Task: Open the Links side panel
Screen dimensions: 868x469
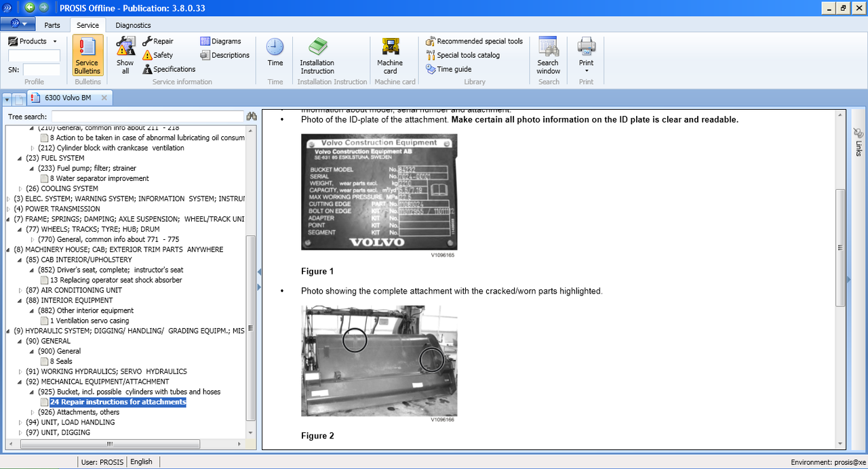Action: tap(858, 141)
